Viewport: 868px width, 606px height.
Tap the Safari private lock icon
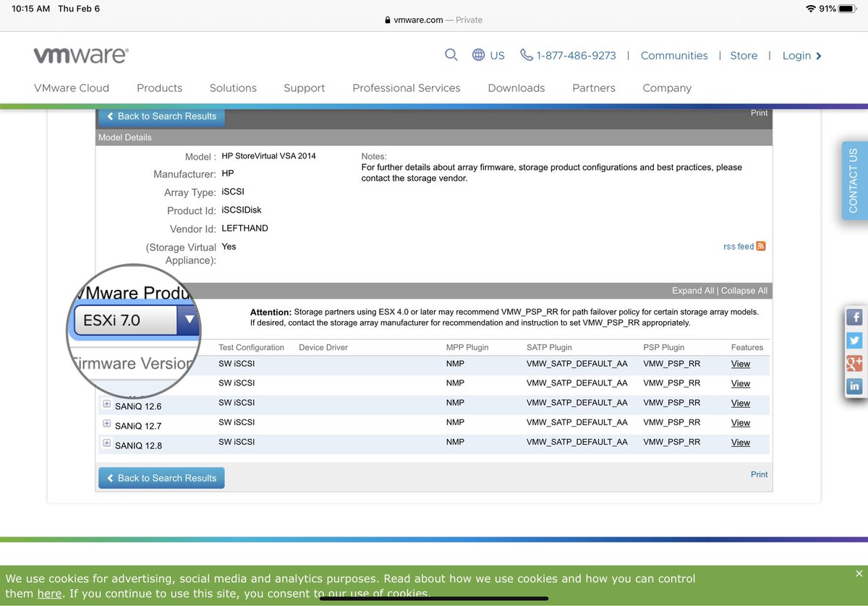coord(388,20)
